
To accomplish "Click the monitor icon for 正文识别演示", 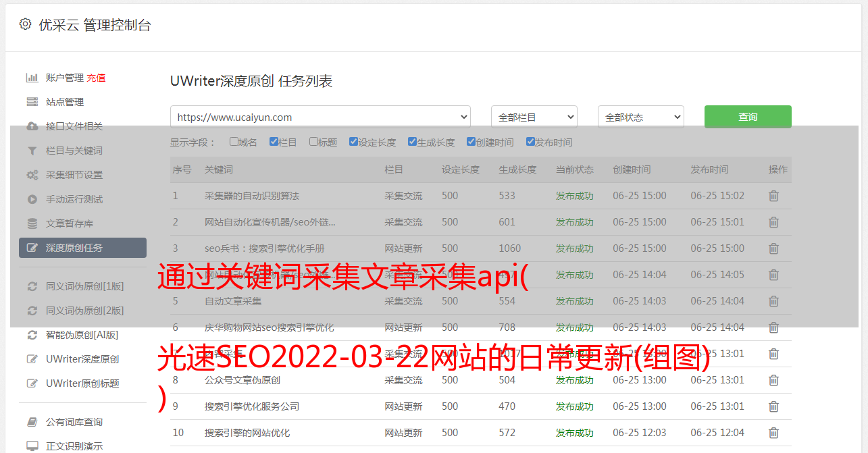I will pyautogui.click(x=32, y=446).
